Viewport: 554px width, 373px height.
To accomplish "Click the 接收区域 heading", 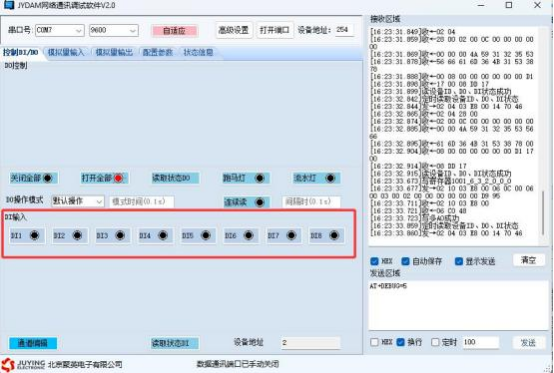I will tap(385, 19).
